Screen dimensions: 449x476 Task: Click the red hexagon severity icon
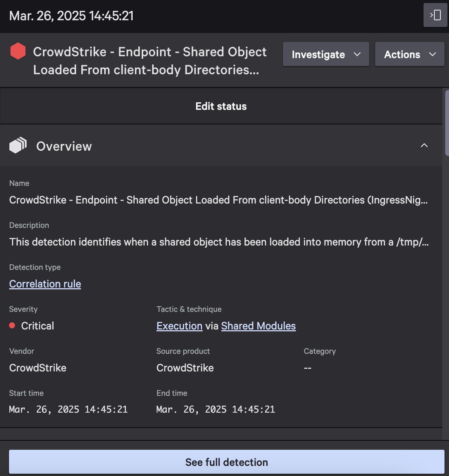coord(18,51)
